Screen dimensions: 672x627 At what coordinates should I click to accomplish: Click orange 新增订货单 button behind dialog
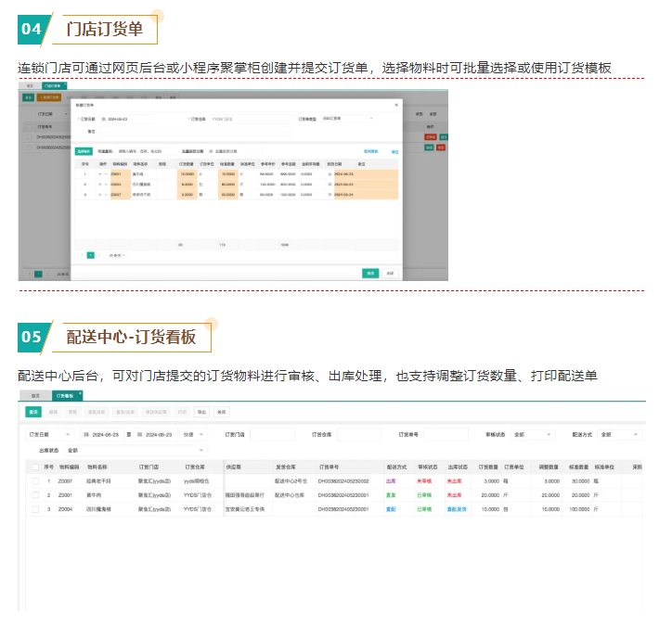click(49, 97)
